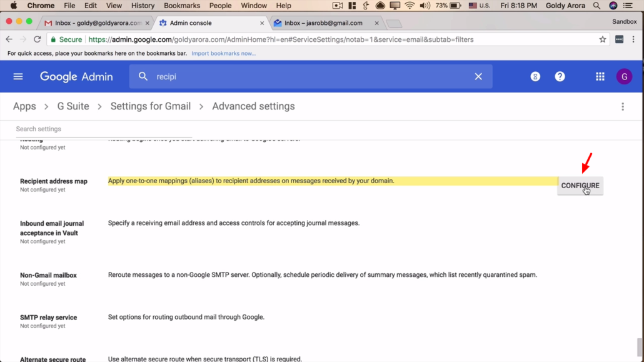Bookmark this page with the star icon

point(603,39)
